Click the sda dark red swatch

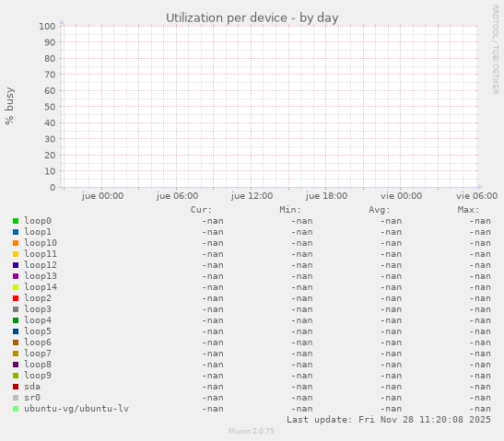[x=16, y=387]
